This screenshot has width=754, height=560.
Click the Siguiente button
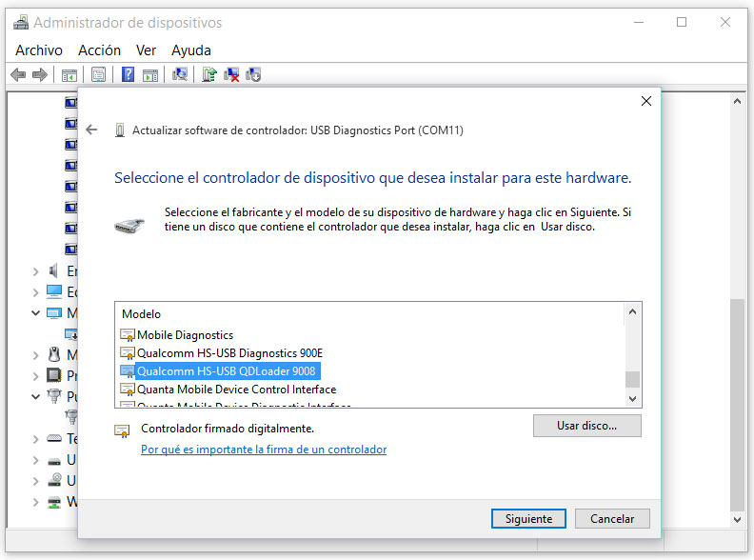(528, 519)
